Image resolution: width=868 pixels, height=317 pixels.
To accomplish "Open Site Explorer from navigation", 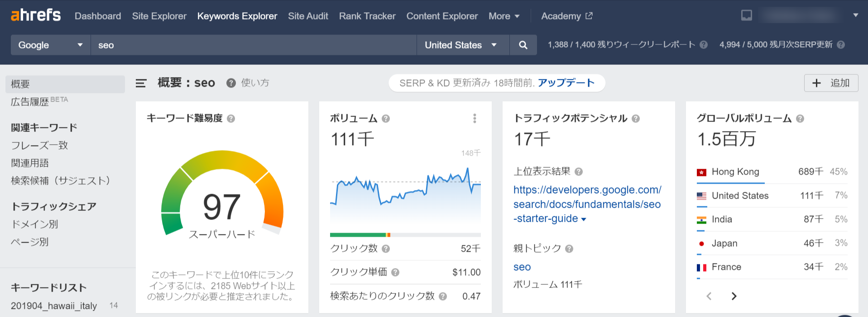I will tap(159, 16).
